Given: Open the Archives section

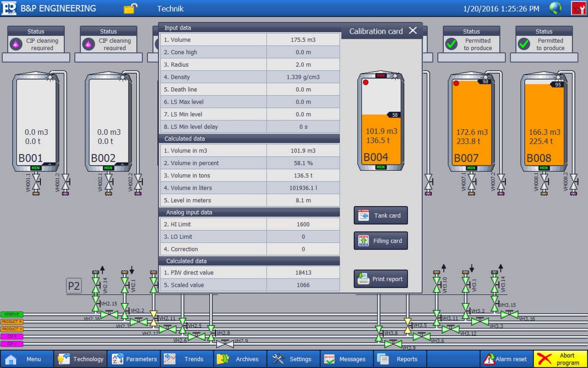Looking at the screenshot, I should pyautogui.click(x=240, y=359).
